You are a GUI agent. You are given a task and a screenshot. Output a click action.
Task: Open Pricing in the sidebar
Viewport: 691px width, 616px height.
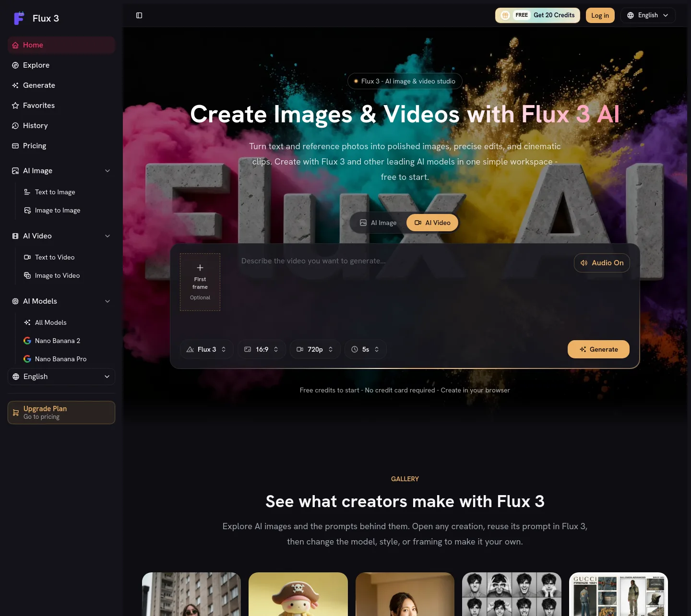tap(61, 146)
